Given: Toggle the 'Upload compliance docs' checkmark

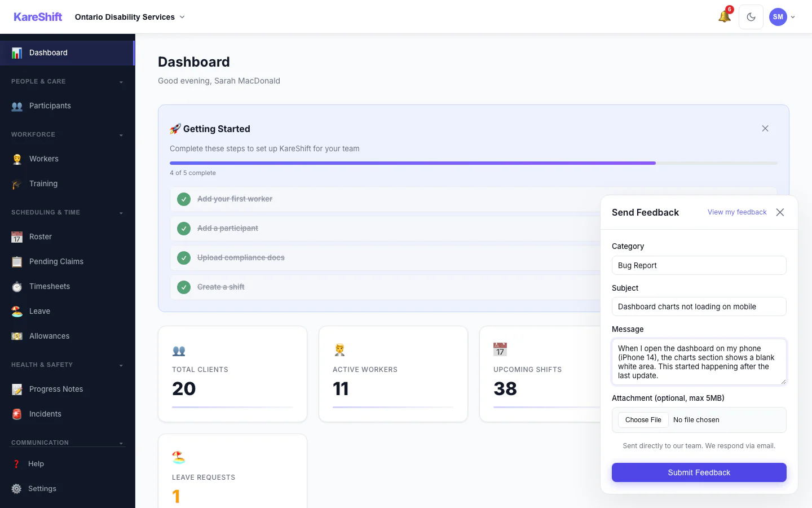Looking at the screenshot, I should coord(184,258).
